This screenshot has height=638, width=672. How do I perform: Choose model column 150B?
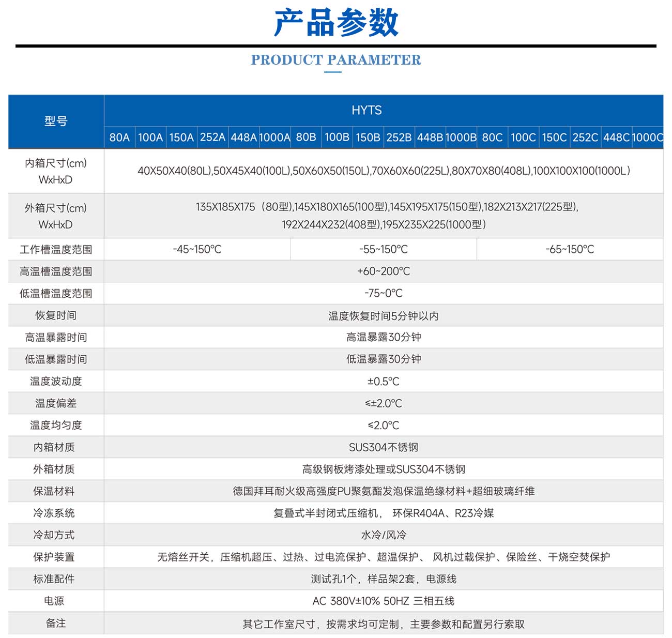pos(368,138)
